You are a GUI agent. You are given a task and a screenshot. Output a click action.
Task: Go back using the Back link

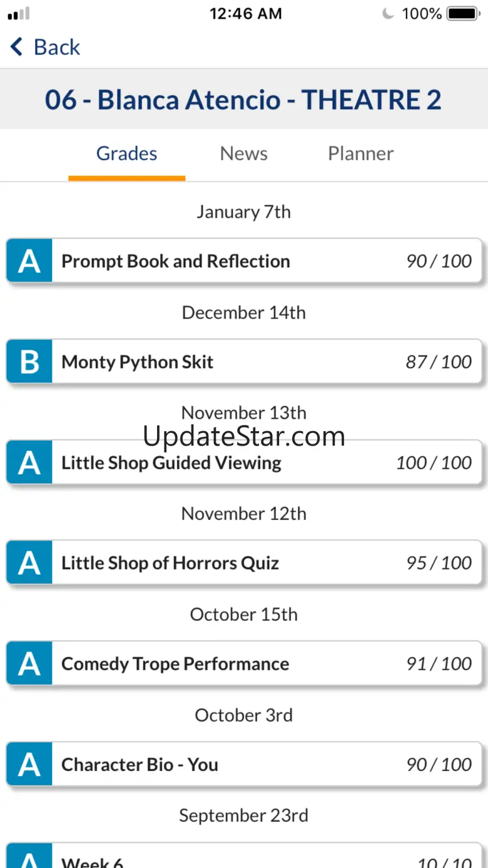[x=56, y=47]
